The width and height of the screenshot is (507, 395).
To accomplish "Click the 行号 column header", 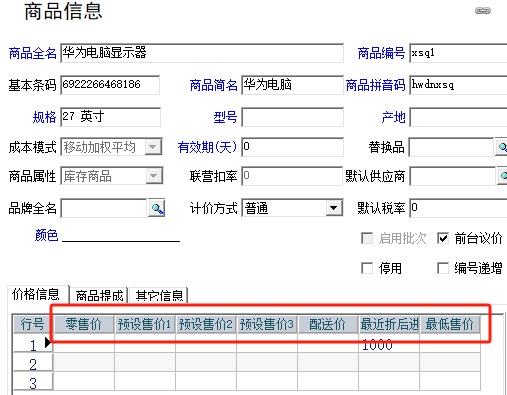I will (x=33, y=324).
